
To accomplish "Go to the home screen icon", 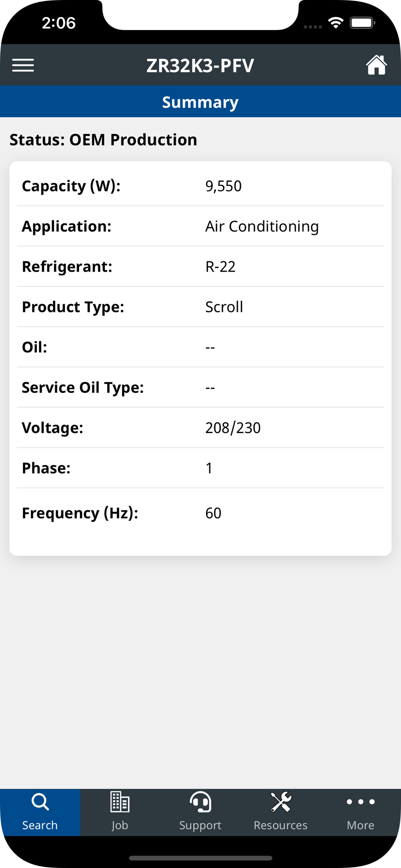I will [376, 65].
